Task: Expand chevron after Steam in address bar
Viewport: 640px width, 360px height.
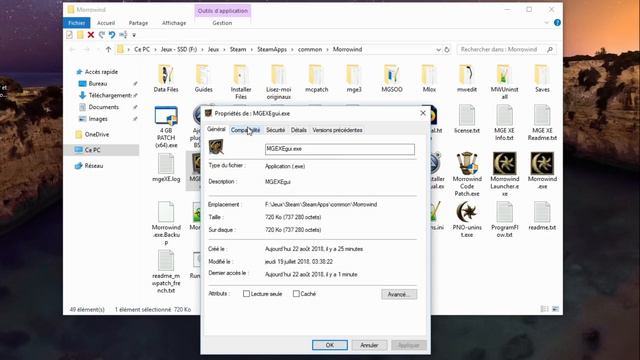Action: coord(252,49)
